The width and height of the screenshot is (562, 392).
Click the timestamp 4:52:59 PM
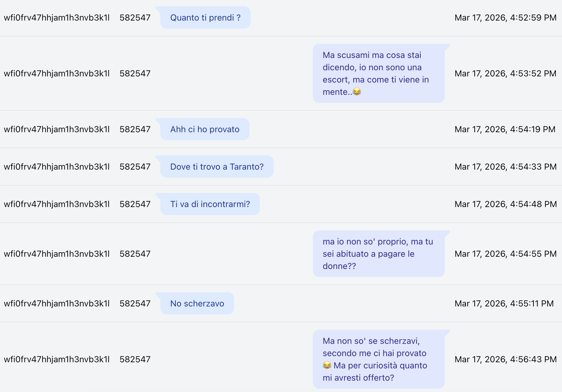(x=505, y=18)
